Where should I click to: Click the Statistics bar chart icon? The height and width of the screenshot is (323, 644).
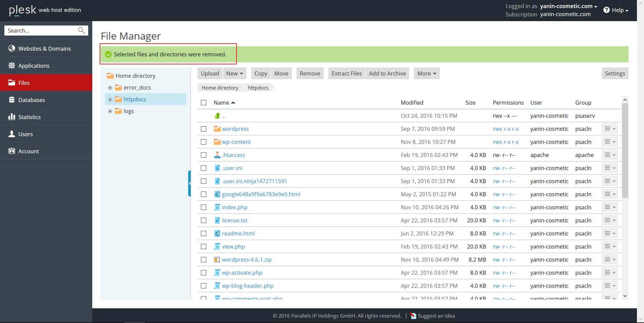12,117
